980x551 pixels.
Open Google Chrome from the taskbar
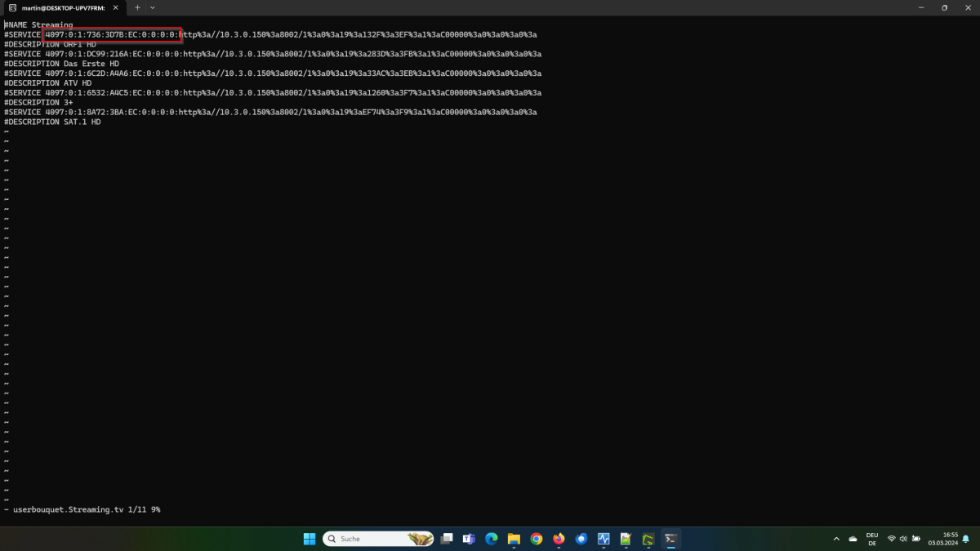[x=536, y=539]
